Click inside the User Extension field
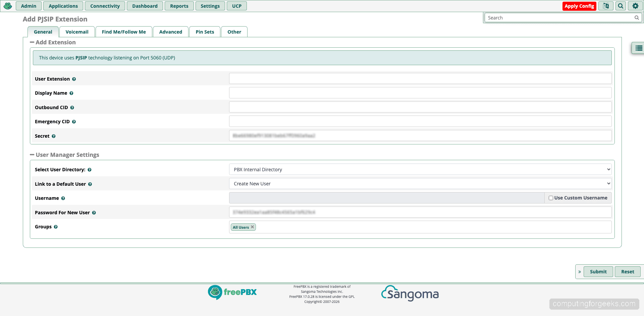The image size is (644, 316). click(x=420, y=78)
